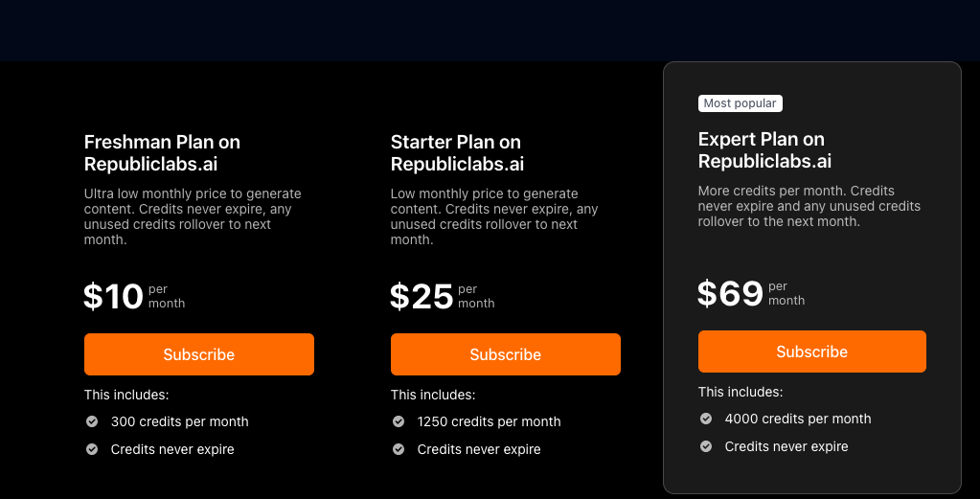Viewport: 980px width, 499px height.
Task: Click Subscribe for the Starter Plan
Action: tap(506, 354)
